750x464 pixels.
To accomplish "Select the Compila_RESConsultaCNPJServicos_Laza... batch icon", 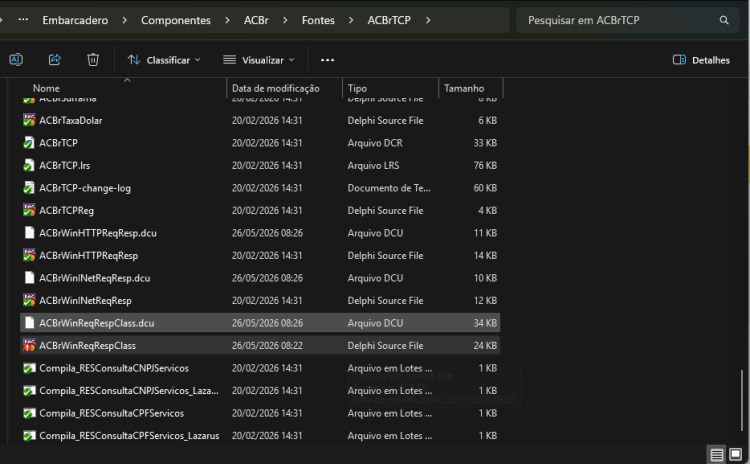I will tap(29, 390).
